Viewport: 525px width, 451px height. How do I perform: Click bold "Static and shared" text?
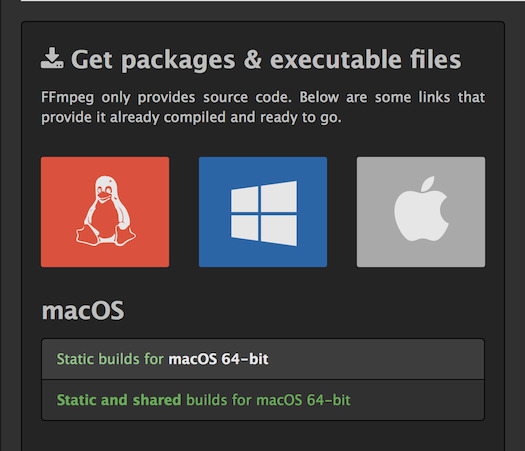[x=119, y=400]
